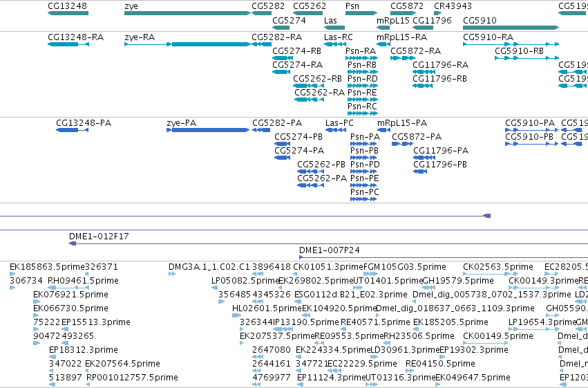This screenshot has height=388, width=588.
Task: Open the CG5282-PA protein label
Action: pos(277,123)
